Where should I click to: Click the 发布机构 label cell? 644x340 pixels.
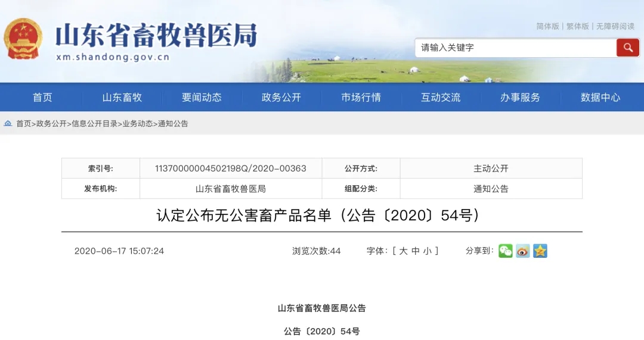pos(101,189)
